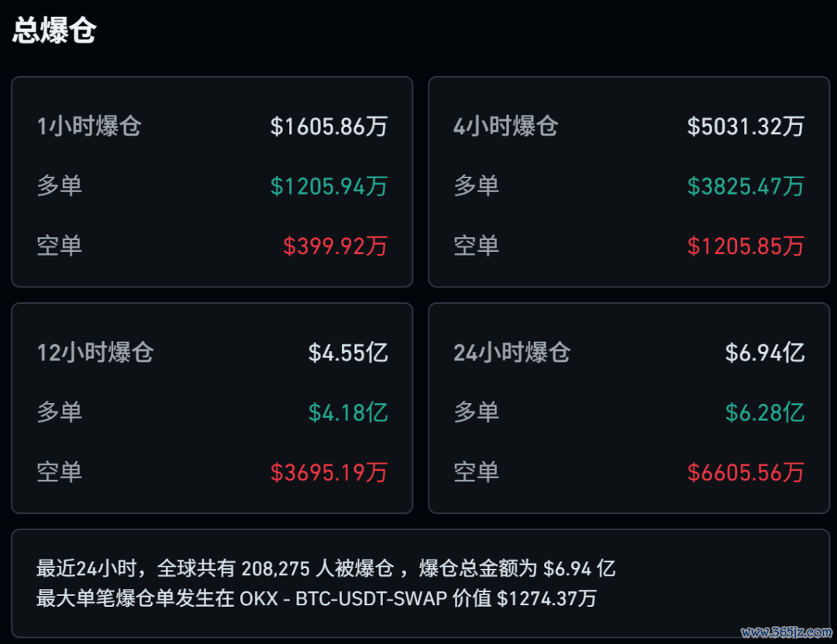
Task: Click the red $399.92万 short liquidation value
Action: tap(335, 246)
